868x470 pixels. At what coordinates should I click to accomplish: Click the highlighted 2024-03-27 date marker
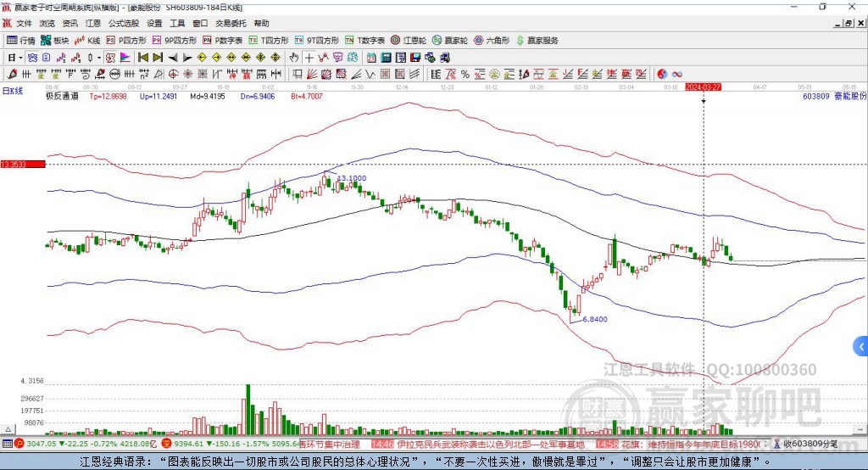coord(703,87)
